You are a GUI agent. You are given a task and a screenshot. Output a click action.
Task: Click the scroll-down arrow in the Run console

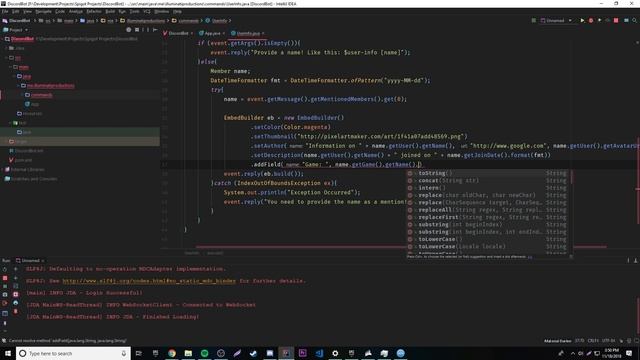tap(16, 278)
